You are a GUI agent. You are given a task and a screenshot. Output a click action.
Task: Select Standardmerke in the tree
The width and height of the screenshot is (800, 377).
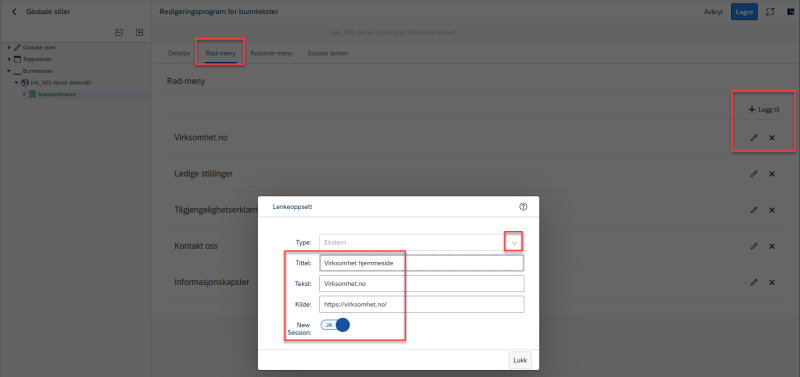(x=57, y=94)
